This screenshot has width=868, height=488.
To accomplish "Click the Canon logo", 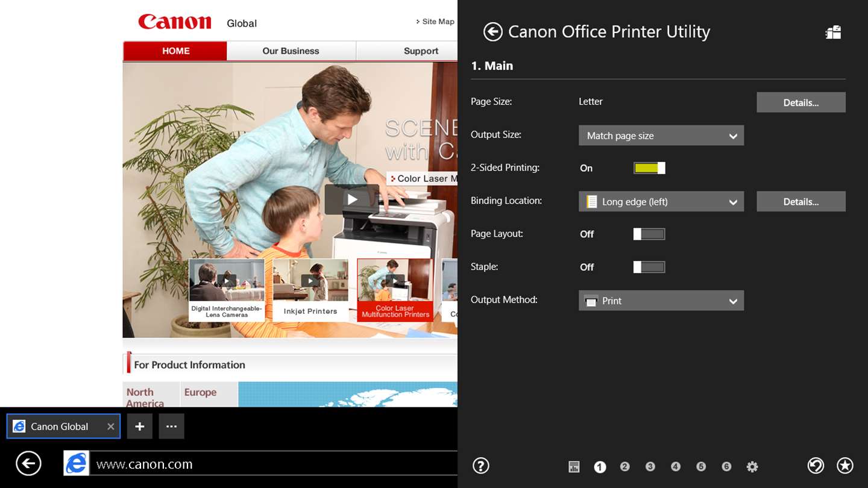I will pyautogui.click(x=175, y=22).
